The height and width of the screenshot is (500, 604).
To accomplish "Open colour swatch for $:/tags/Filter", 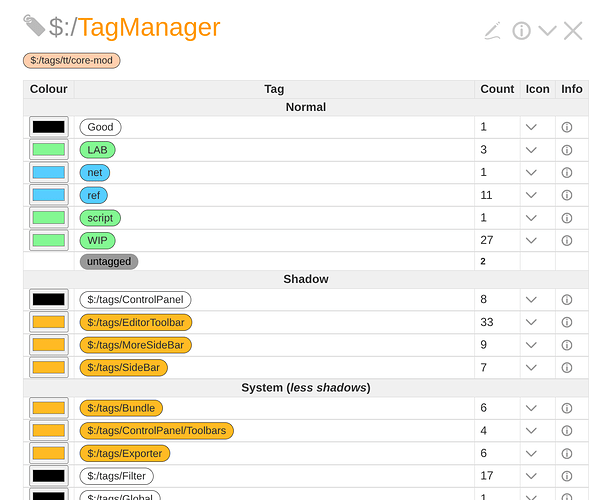I will [x=49, y=476].
